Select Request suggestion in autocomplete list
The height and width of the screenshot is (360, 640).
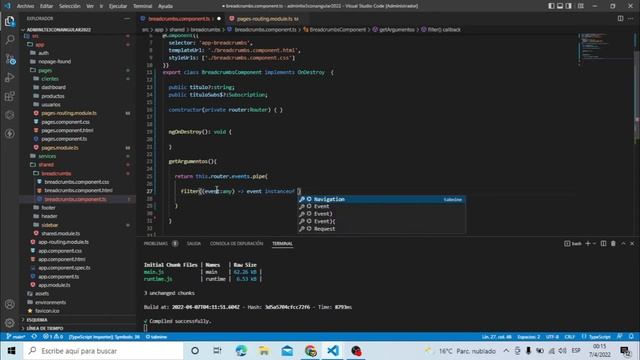(x=381, y=229)
